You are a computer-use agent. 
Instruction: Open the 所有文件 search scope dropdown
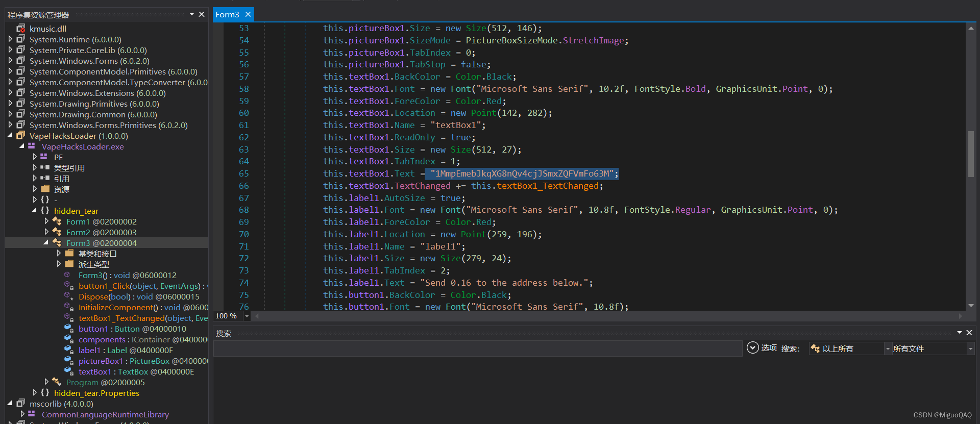pos(970,348)
